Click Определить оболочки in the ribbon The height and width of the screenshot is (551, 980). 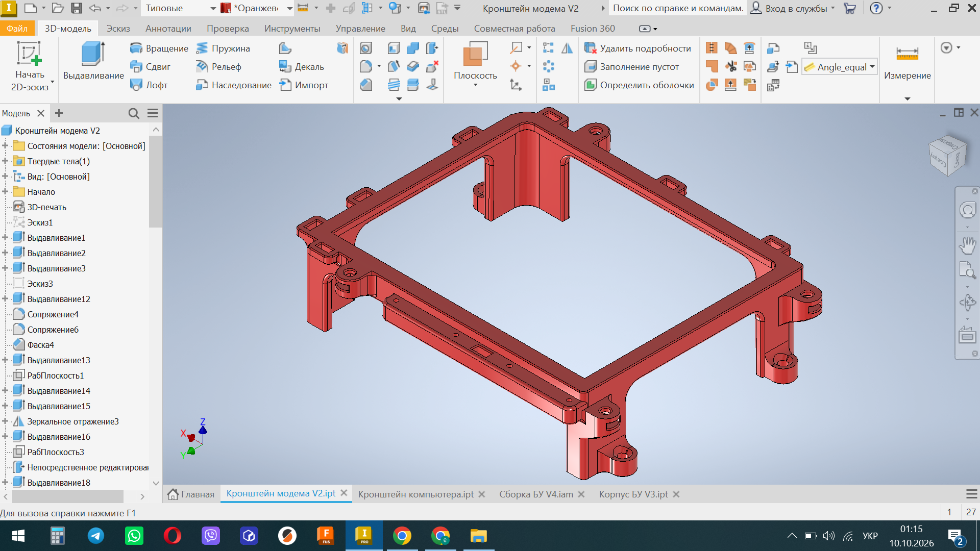[x=639, y=85]
